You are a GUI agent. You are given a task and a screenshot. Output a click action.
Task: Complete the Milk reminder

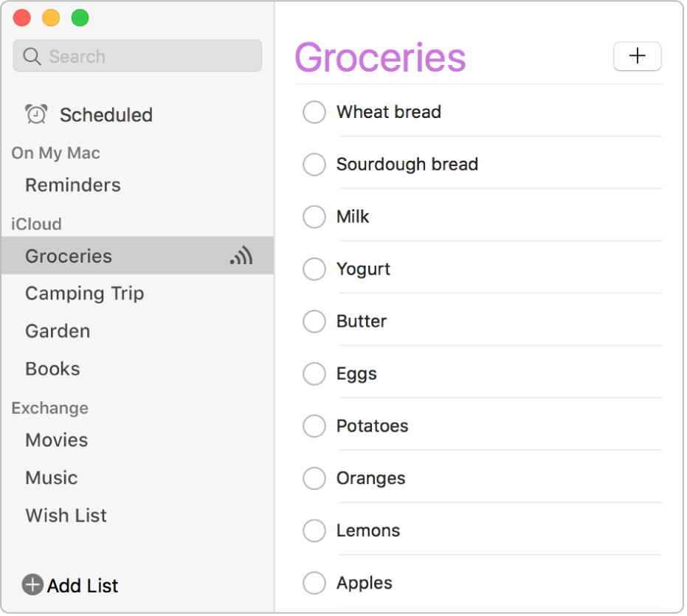click(314, 216)
